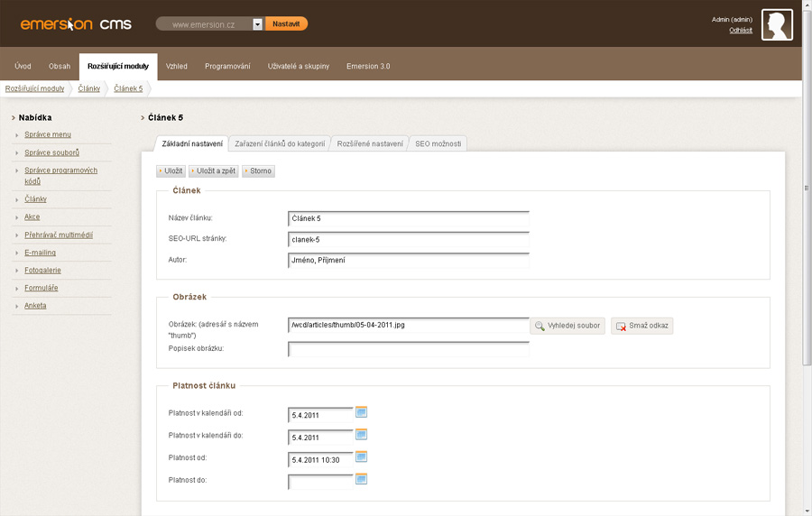This screenshot has height=516, width=812.
Task: Click Vyhledej soubor search button
Action: [x=567, y=326]
